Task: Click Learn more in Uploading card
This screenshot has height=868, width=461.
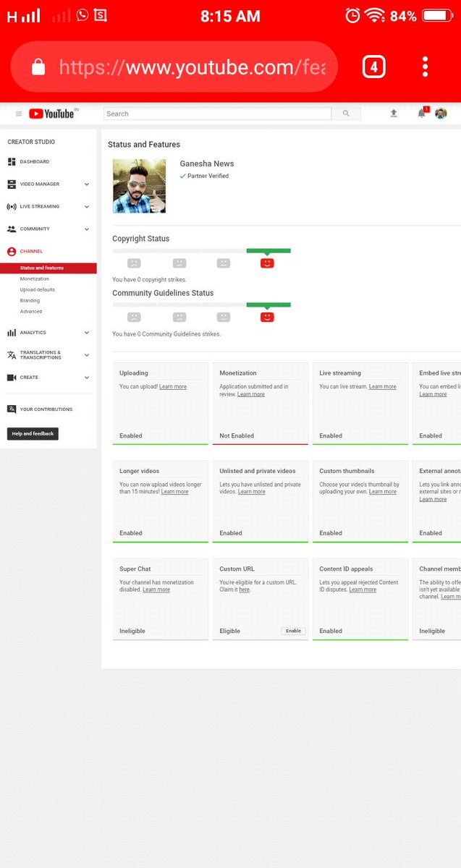Action: (173, 387)
